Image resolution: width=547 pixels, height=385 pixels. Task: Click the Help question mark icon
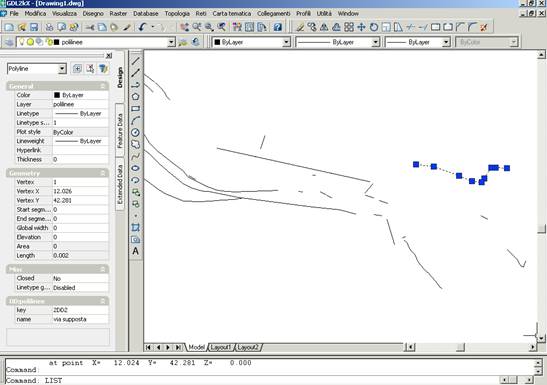[x=278, y=27]
